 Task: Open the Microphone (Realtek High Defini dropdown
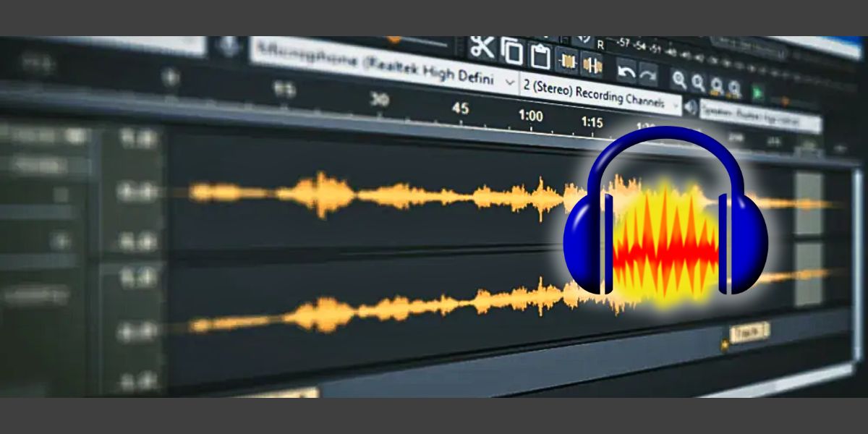[x=384, y=66]
